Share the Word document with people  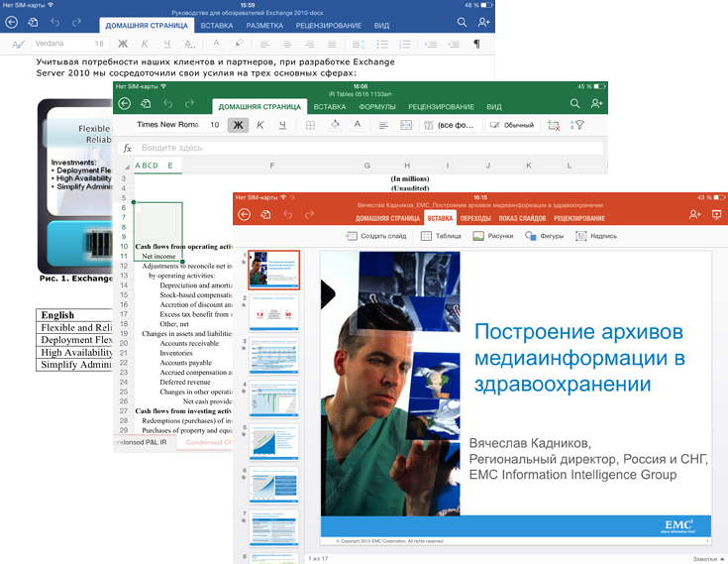click(x=483, y=22)
